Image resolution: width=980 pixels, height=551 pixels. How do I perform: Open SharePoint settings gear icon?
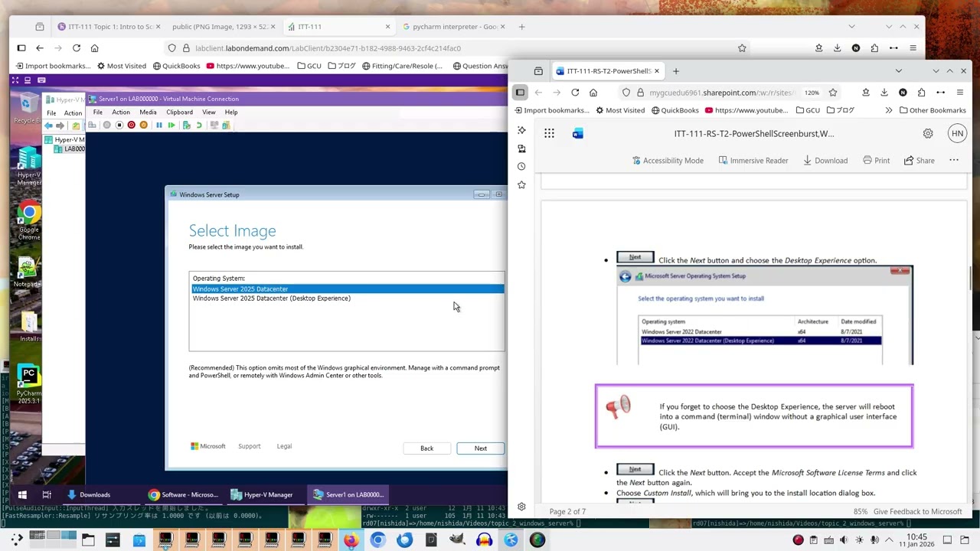(x=928, y=134)
